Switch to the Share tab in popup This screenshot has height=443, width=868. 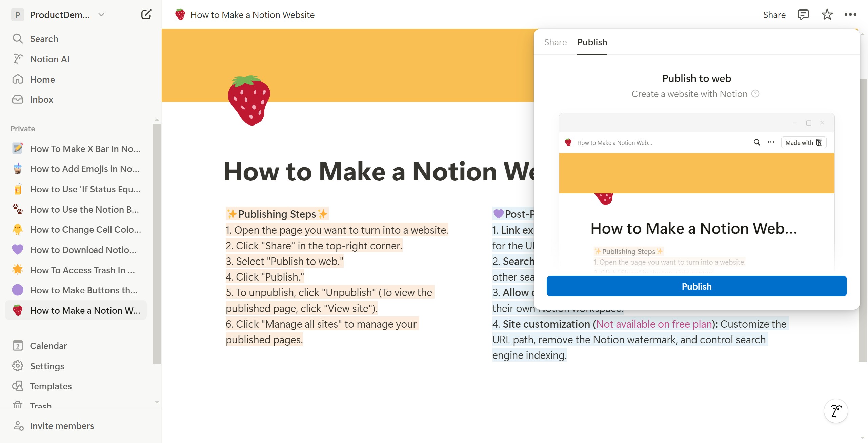(x=555, y=42)
